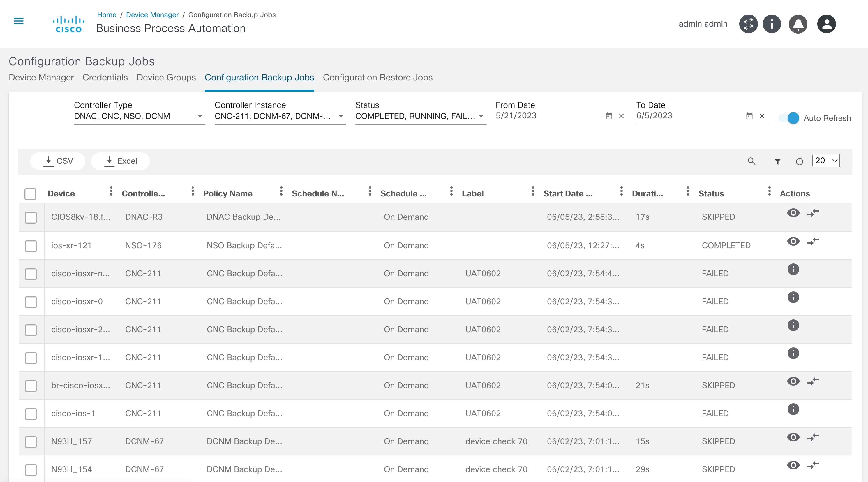
Task: Click the filter funnel icon
Action: pyautogui.click(x=777, y=162)
